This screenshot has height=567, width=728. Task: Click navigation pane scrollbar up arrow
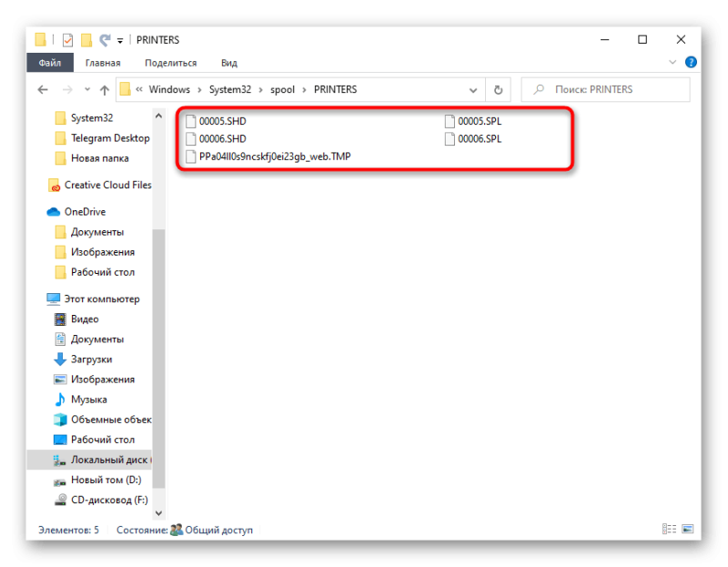(158, 116)
